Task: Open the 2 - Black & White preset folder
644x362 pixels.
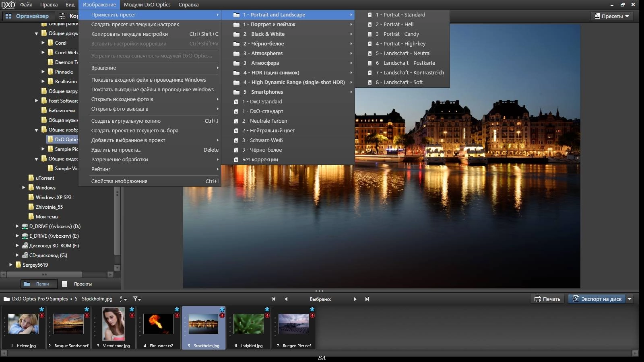Action: pos(288,34)
